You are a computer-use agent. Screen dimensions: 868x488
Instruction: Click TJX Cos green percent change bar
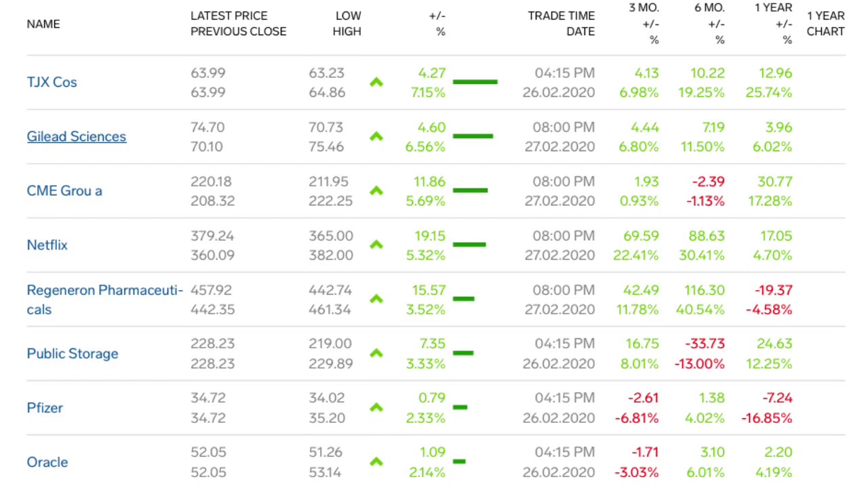(475, 83)
